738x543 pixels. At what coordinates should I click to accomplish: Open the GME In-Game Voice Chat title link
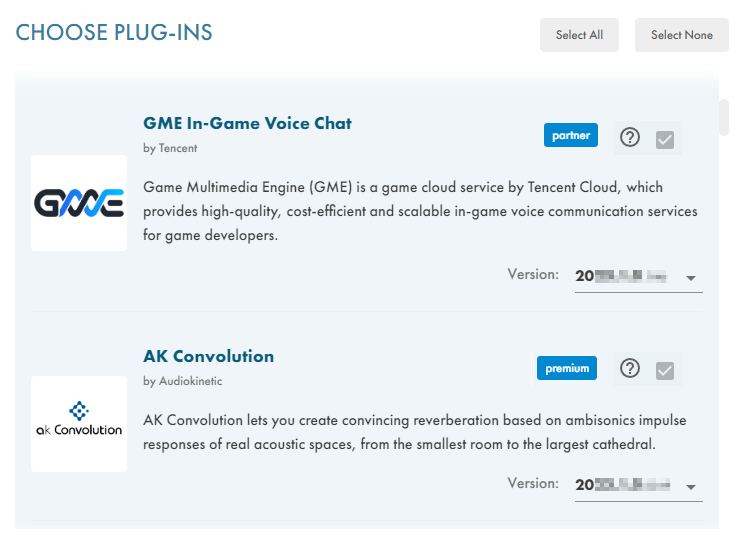[247, 123]
